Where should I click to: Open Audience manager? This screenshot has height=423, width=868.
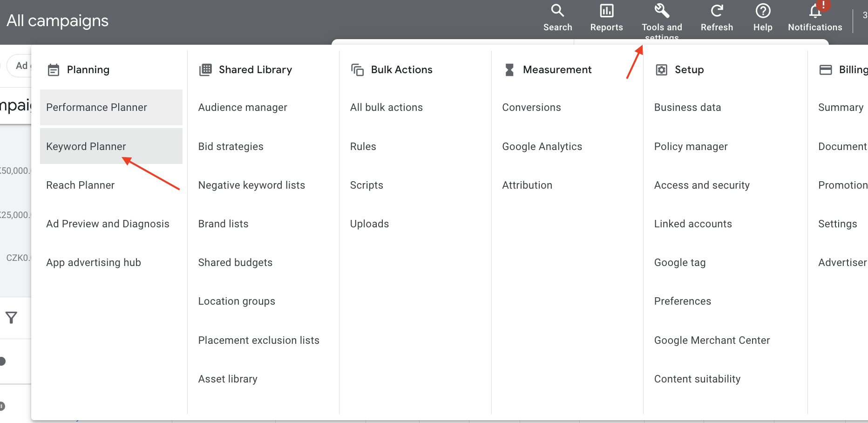pyautogui.click(x=243, y=108)
